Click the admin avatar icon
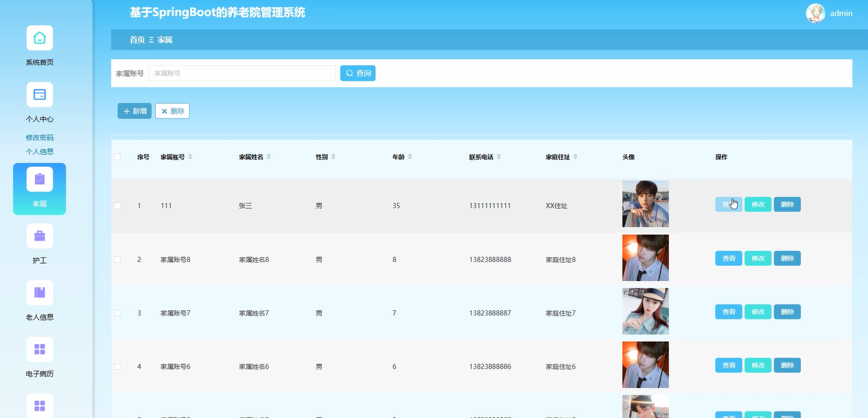This screenshot has width=868, height=418. [815, 13]
